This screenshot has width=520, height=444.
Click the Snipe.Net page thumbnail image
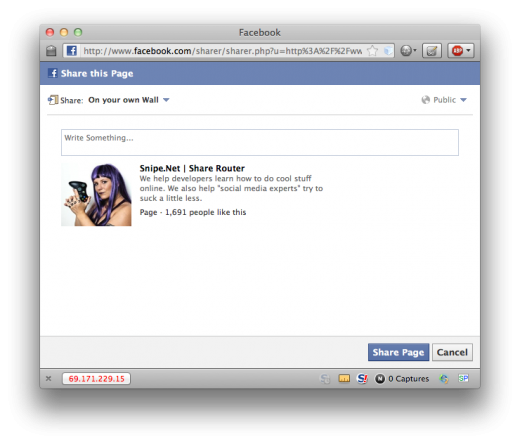pos(96,195)
